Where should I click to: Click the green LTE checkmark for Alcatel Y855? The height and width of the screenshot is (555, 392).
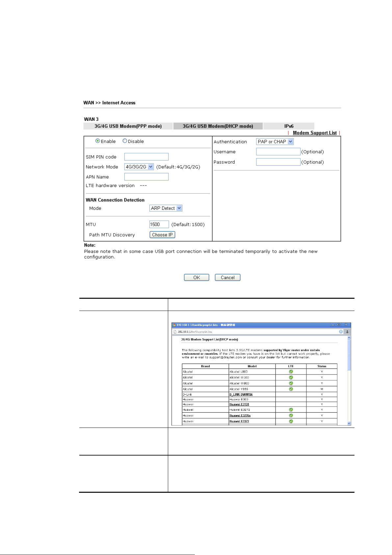point(291,389)
